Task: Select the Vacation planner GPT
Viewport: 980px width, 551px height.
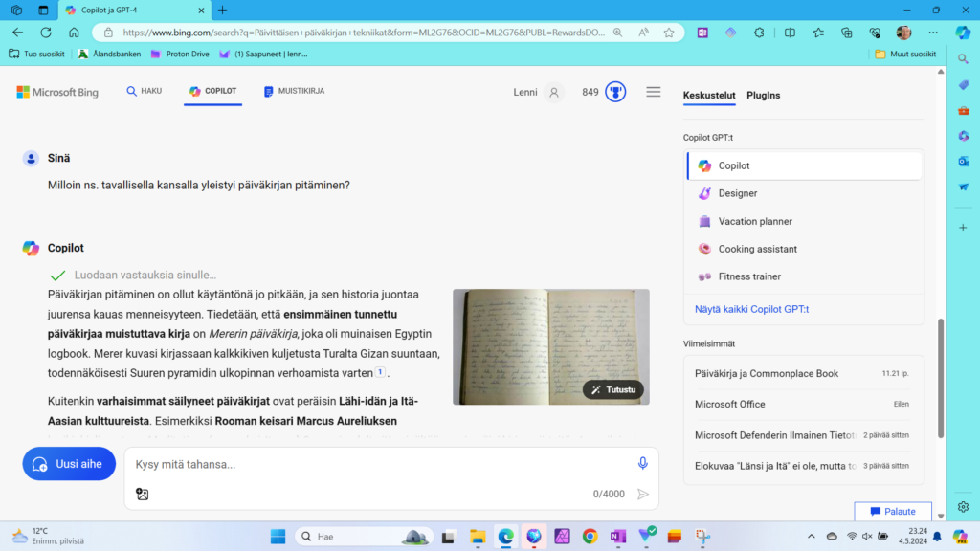Action: click(x=804, y=221)
